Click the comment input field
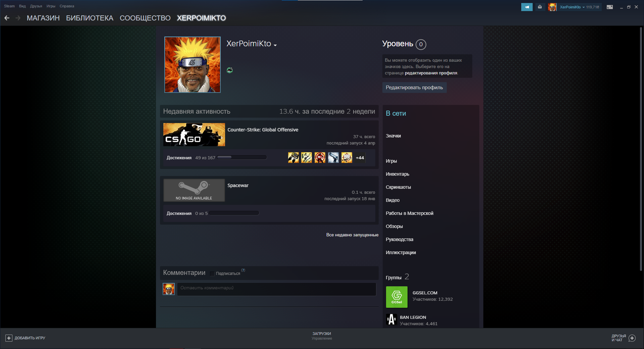The width and height of the screenshot is (644, 349). [x=277, y=289]
